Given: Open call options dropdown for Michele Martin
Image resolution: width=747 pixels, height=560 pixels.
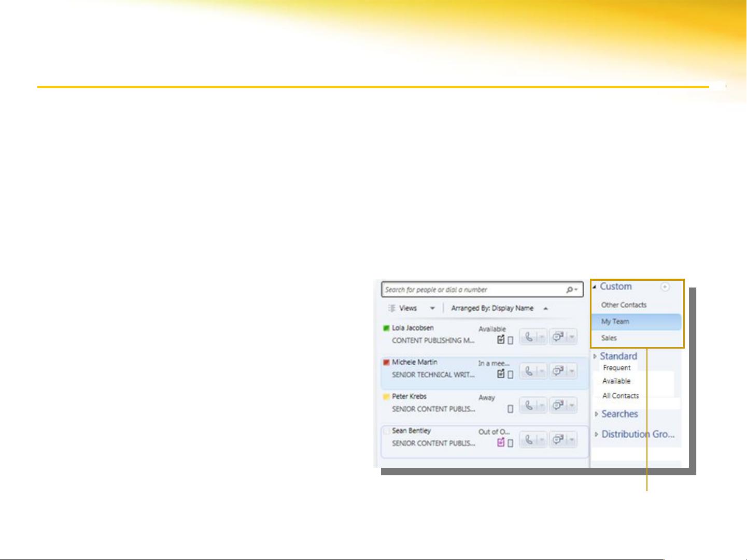Looking at the screenshot, I should tap(542, 371).
